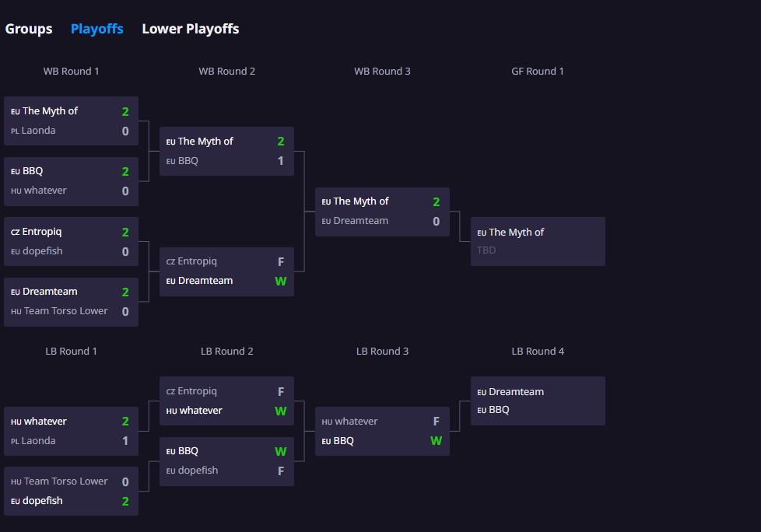Screen dimensions: 761x532
Task: Click TBD slot in the grand final
Action: (x=487, y=250)
